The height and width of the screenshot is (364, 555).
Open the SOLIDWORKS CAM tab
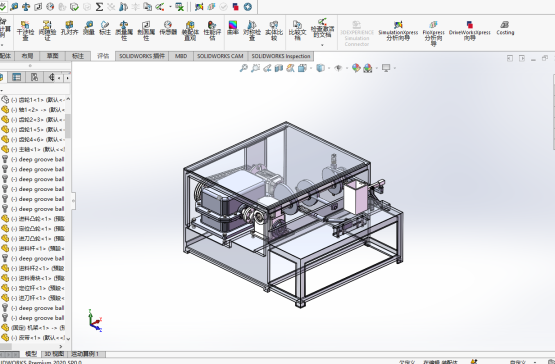coord(220,56)
